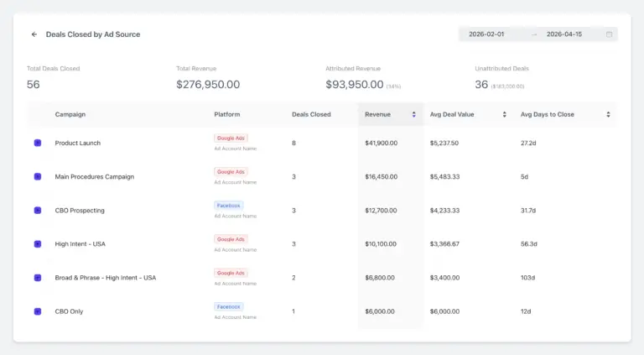
Task: Click the Unattributed Deals count 36
Action: tap(481, 85)
